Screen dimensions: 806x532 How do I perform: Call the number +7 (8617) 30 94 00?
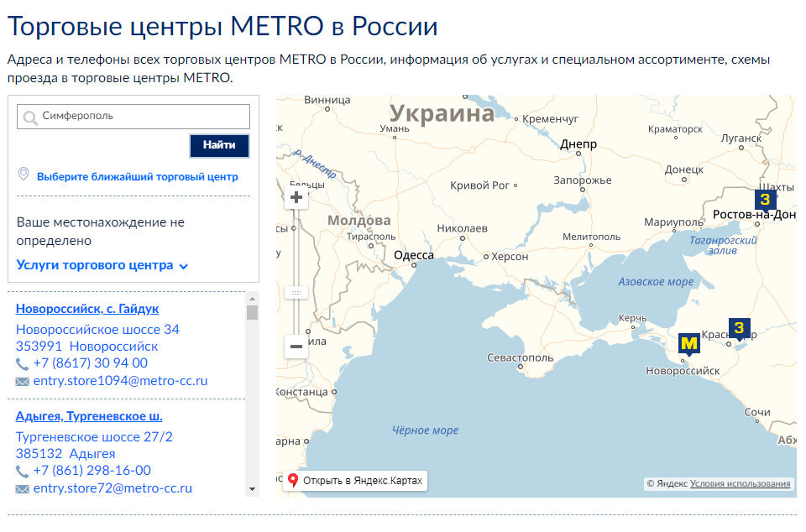point(91,363)
